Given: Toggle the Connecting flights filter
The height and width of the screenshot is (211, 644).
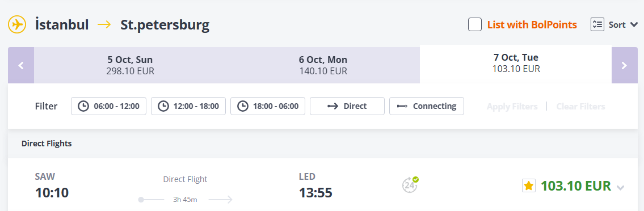Looking at the screenshot, I should pyautogui.click(x=427, y=106).
